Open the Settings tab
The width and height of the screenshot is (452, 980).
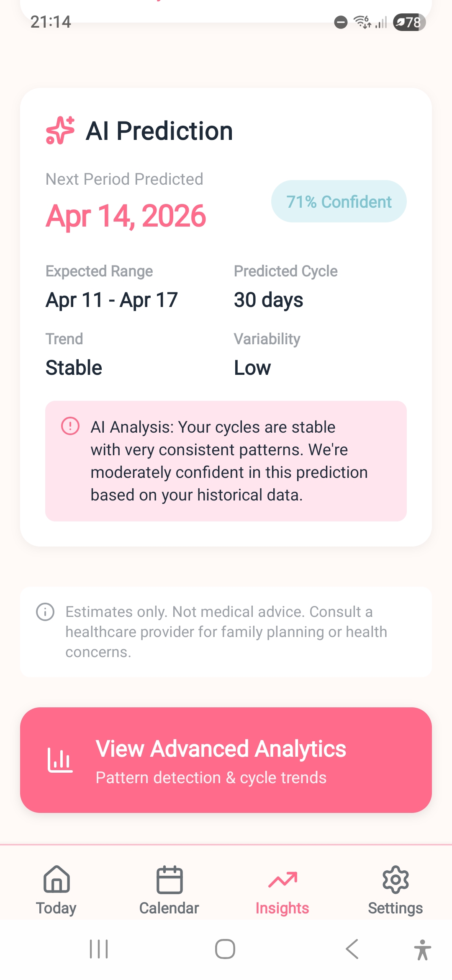tap(395, 892)
